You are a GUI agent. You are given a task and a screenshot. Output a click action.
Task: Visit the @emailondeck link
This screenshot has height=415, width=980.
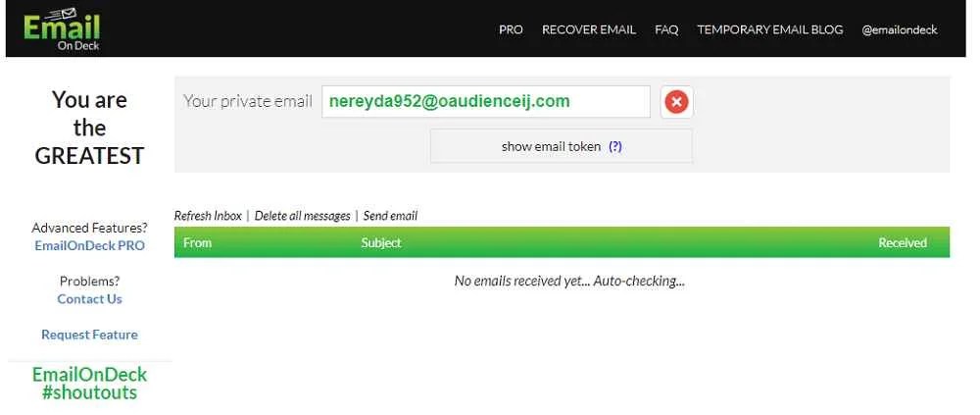point(900,29)
